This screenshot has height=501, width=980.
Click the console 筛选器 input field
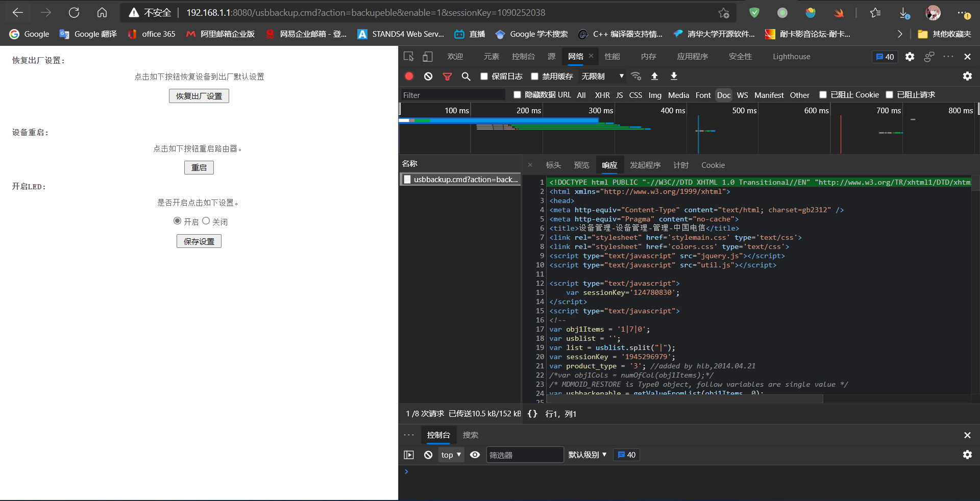[x=525, y=455]
